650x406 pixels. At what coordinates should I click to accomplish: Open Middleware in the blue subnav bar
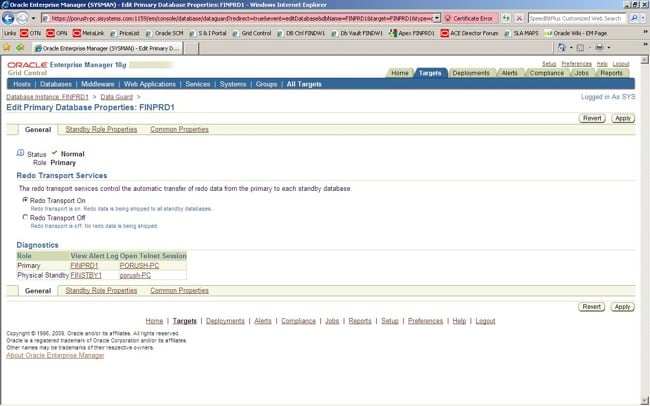(97, 84)
